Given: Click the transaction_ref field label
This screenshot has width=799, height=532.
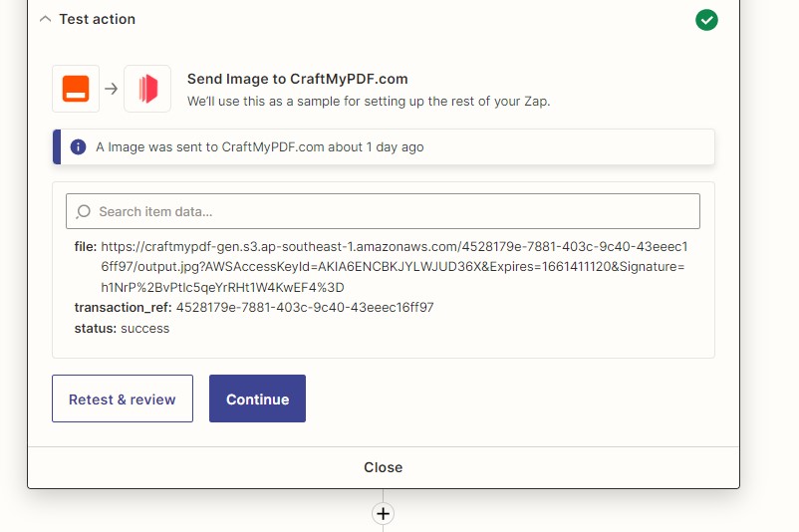Looking at the screenshot, I should point(123,307).
